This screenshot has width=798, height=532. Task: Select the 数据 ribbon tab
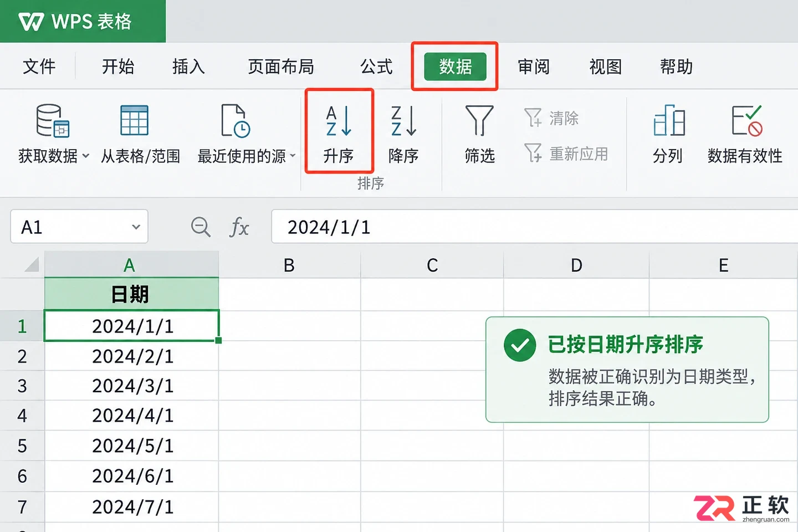pos(455,66)
